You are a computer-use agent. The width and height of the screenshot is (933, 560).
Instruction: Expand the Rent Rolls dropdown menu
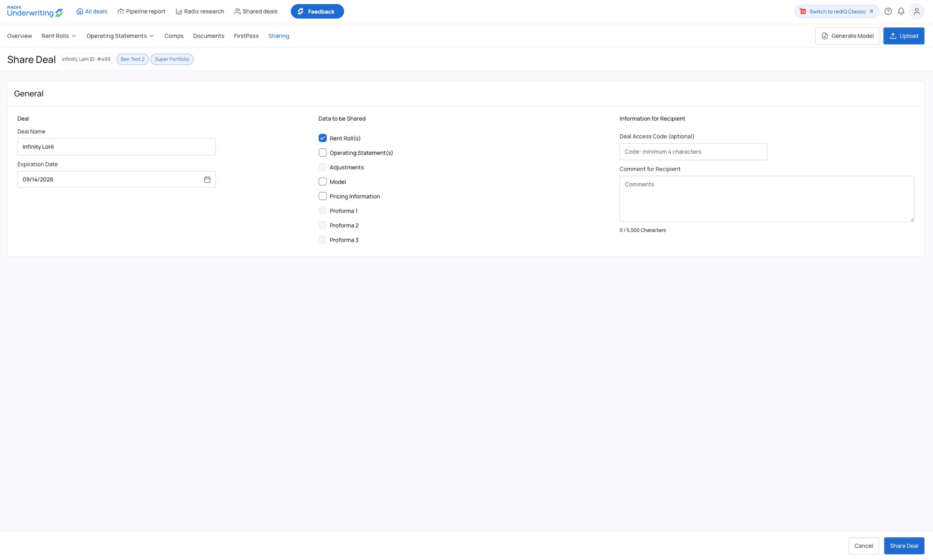59,36
